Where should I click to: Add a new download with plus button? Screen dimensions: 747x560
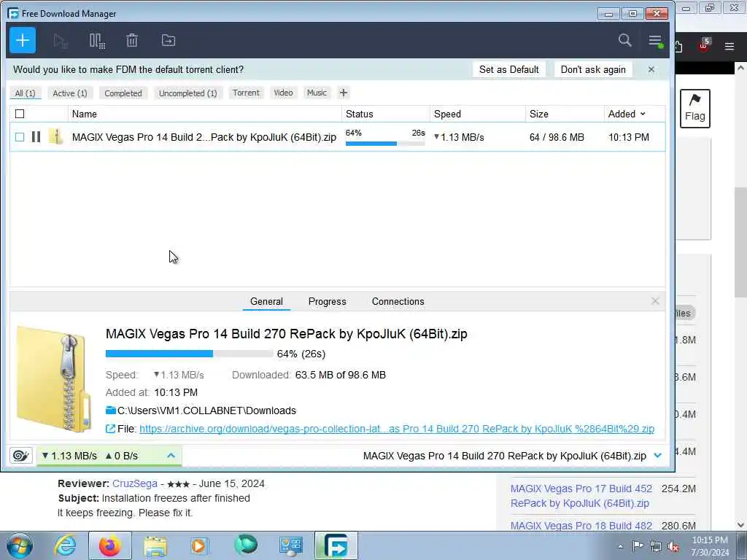23,41
